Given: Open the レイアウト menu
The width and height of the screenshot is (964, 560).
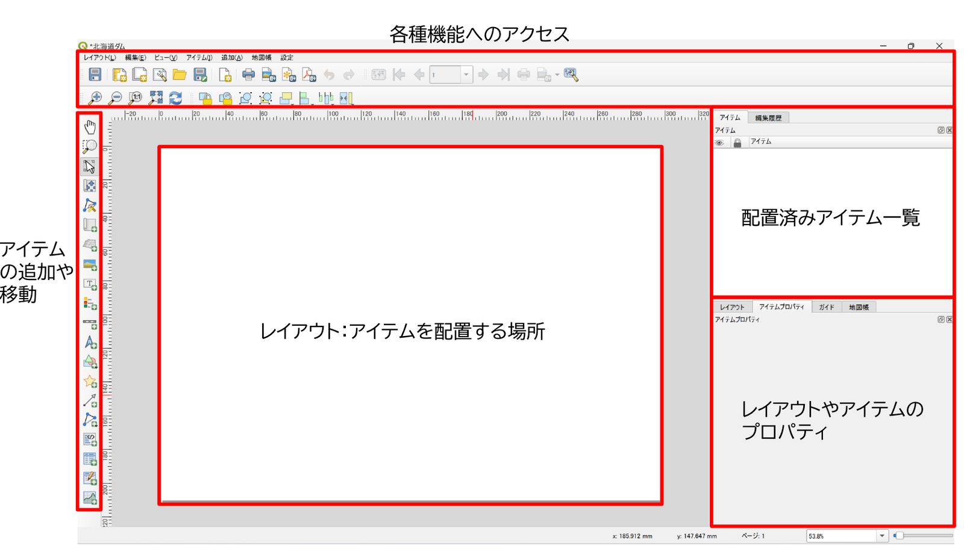Looking at the screenshot, I should coord(99,58).
